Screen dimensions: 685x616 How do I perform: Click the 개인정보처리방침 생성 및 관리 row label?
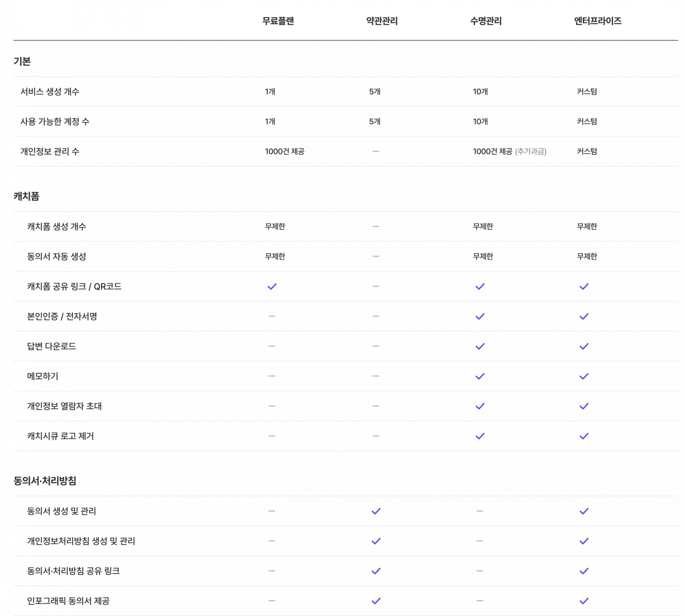pos(81,541)
